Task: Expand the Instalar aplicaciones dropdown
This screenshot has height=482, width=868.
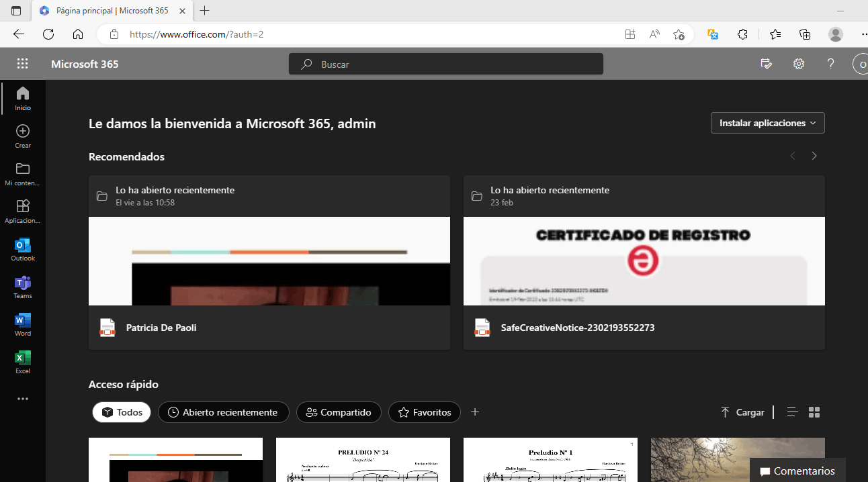Action: pyautogui.click(x=768, y=123)
